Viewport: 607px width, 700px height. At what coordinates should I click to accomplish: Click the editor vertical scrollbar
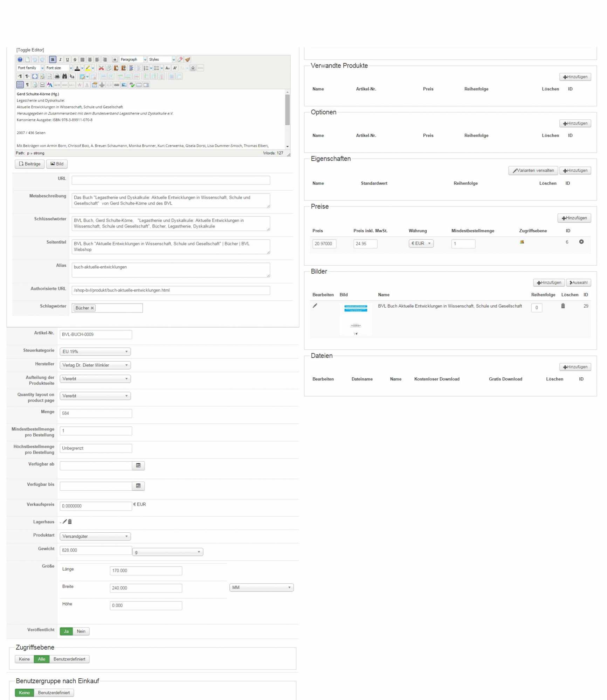coord(288,119)
